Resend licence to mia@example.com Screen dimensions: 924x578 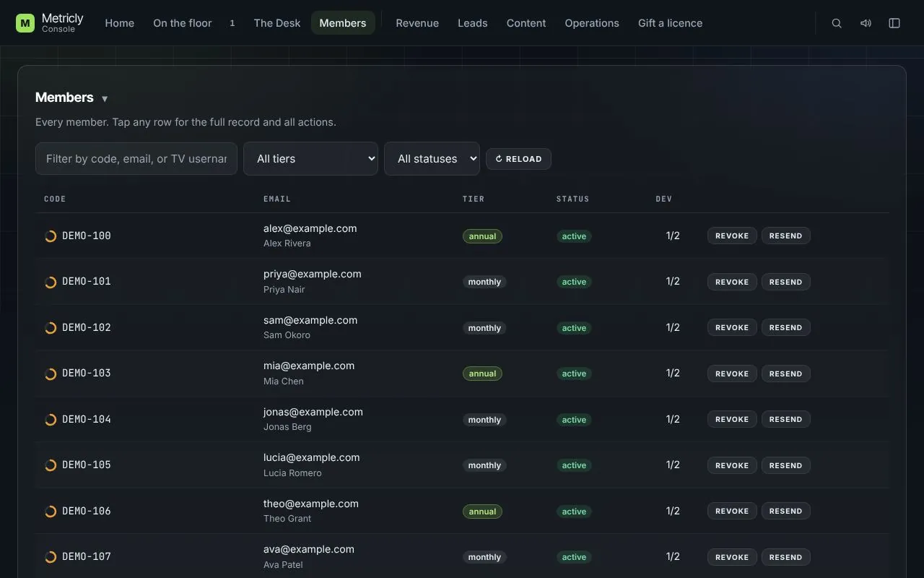point(786,374)
